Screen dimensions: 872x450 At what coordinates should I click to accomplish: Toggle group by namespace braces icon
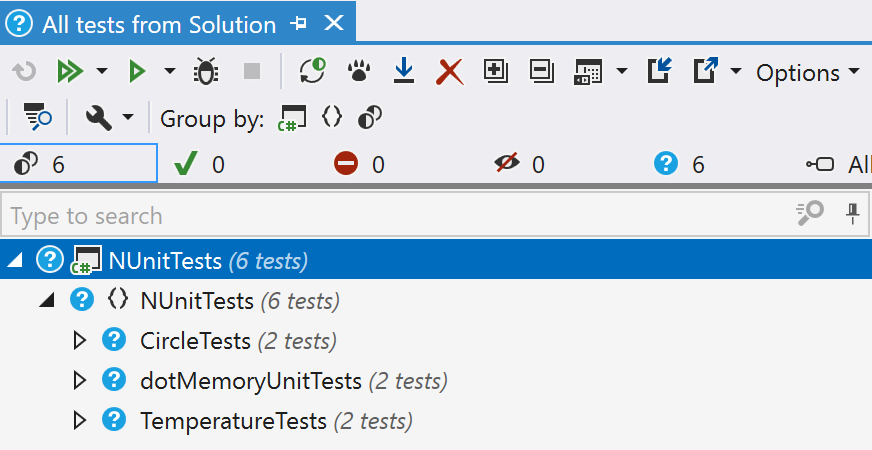[332, 118]
